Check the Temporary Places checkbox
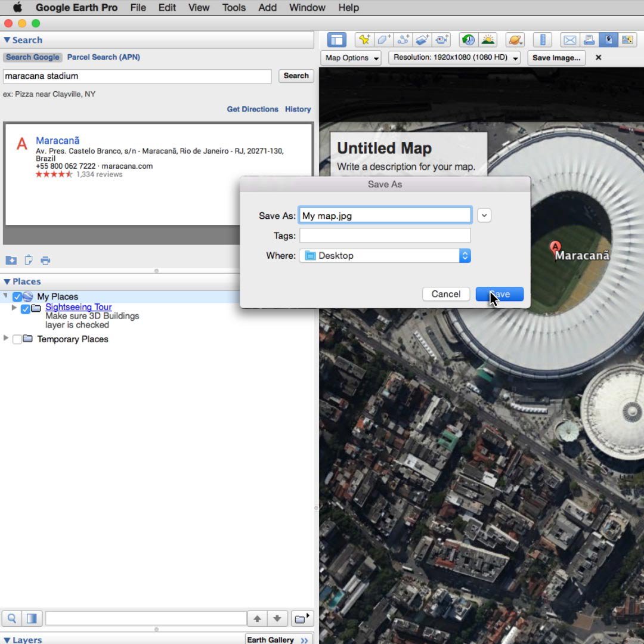The height and width of the screenshot is (644, 644). pyautogui.click(x=17, y=339)
